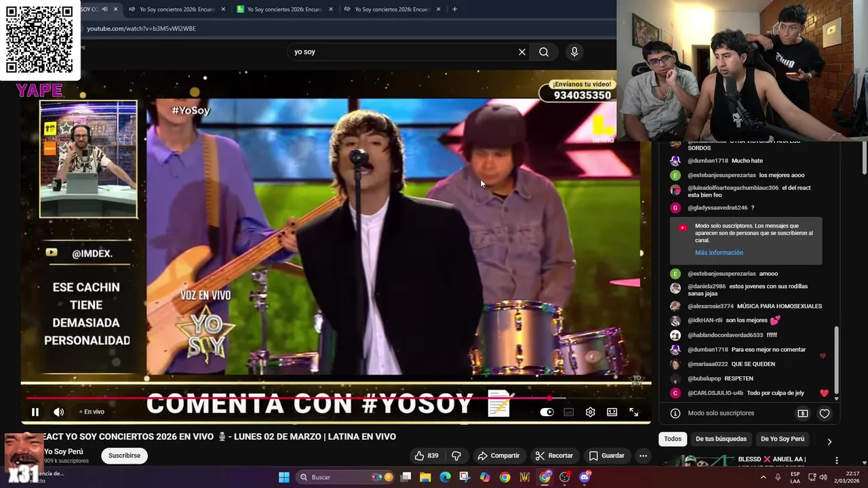Toggle subtitles in the video player

569,412
